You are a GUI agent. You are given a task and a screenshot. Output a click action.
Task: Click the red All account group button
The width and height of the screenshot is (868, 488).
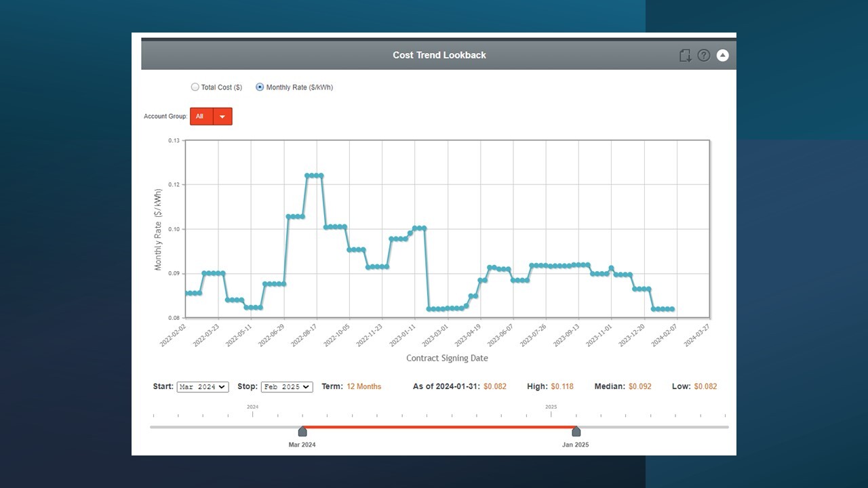click(x=201, y=117)
